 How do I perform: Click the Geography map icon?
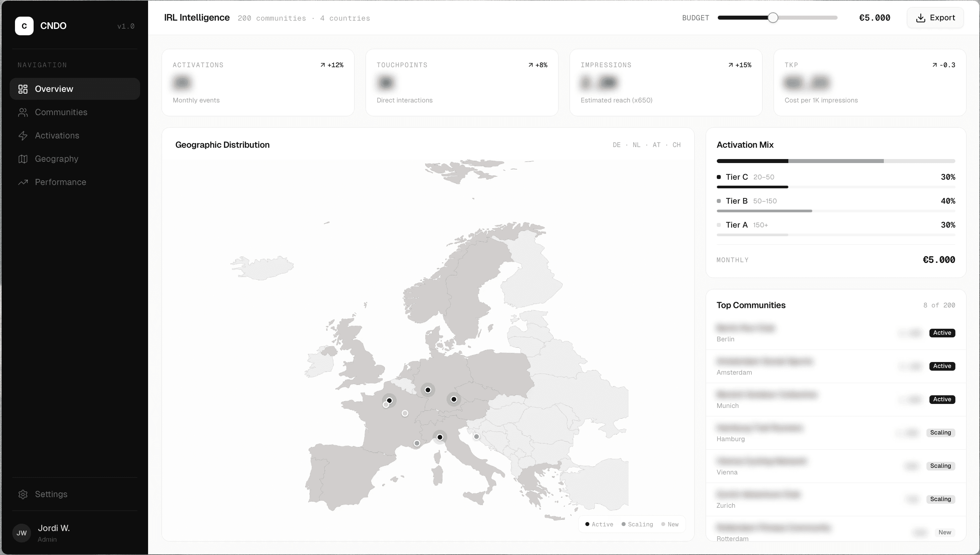tap(23, 159)
